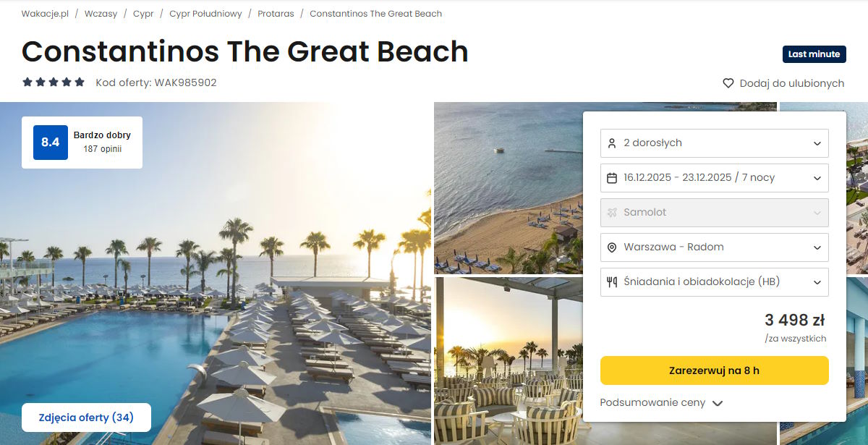Click the location pin icon
Viewport: 868px width, 445px height.
click(x=612, y=247)
